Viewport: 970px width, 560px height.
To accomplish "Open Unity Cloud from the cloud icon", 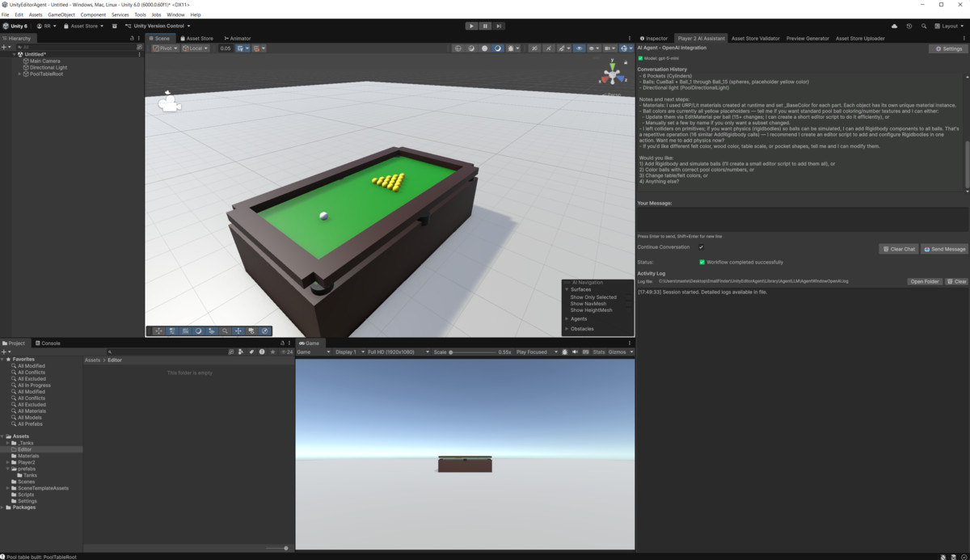I will [x=894, y=26].
